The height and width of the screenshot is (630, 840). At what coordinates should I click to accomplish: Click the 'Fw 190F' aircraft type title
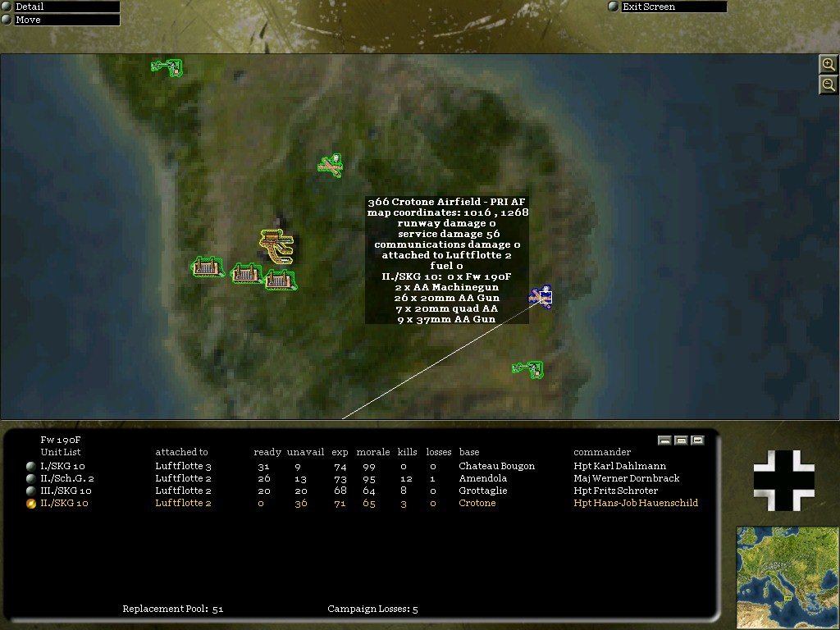click(x=61, y=440)
